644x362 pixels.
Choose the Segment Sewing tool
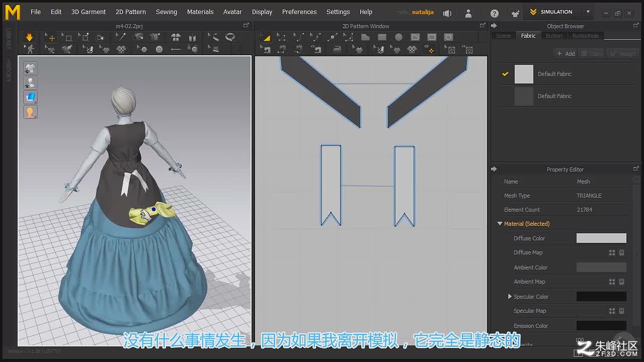pos(282,49)
